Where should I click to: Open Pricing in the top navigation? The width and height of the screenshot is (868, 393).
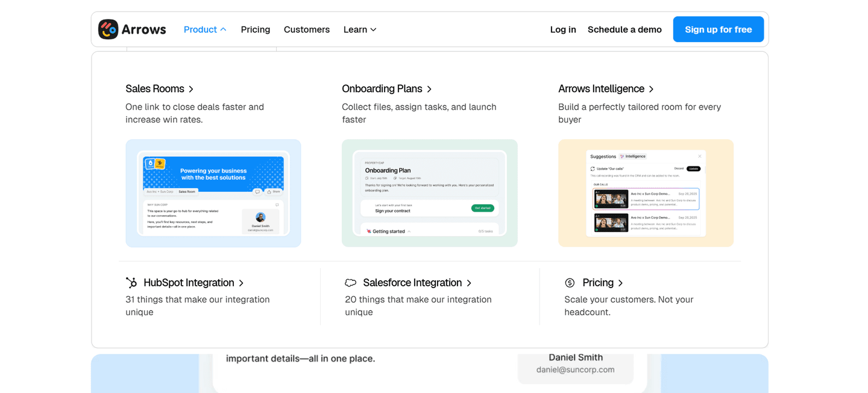click(x=256, y=30)
